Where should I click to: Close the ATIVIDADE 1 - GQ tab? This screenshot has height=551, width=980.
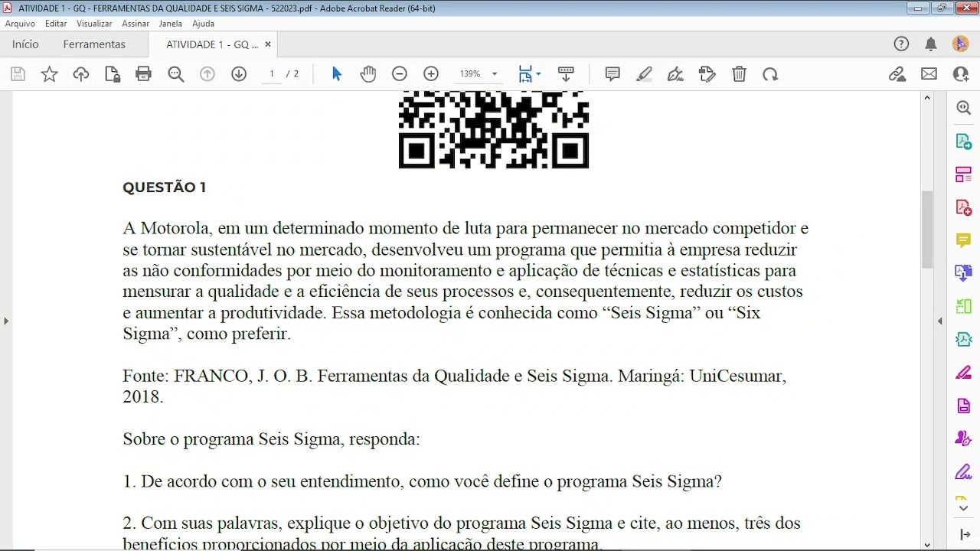pos(268,44)
